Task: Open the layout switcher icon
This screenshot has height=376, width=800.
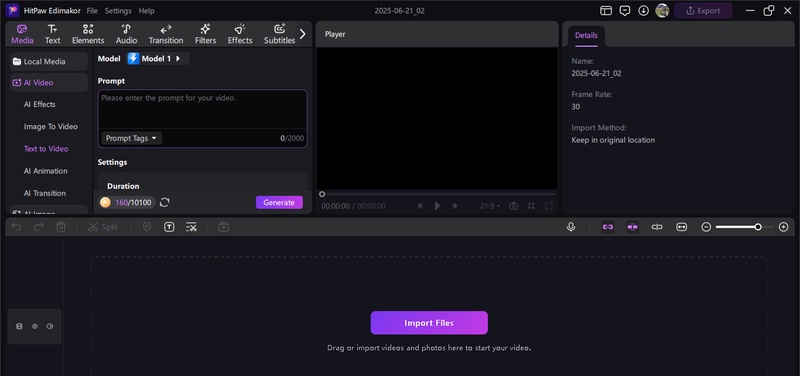Action: pos(606,11)
